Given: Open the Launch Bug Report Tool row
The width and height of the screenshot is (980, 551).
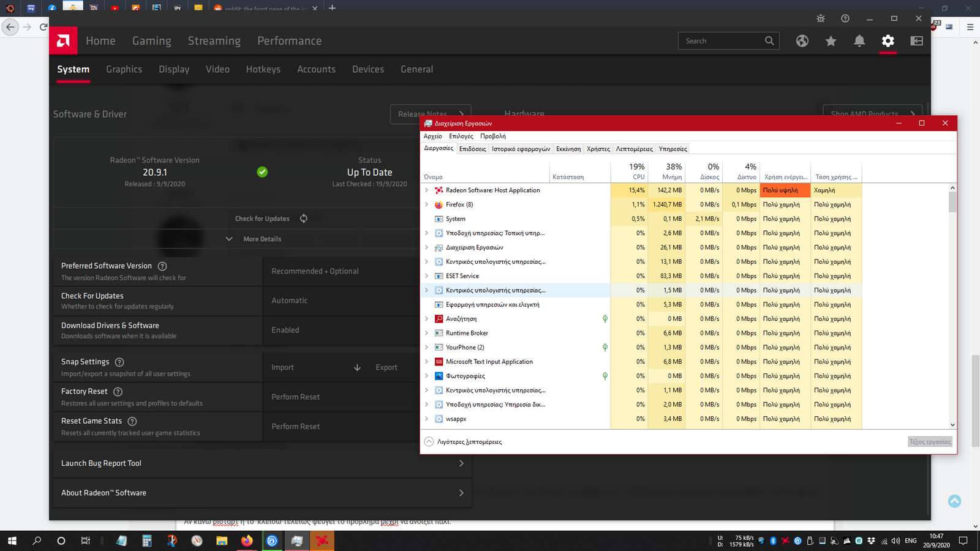Looking at the screenshot, I should coord(262,463).
